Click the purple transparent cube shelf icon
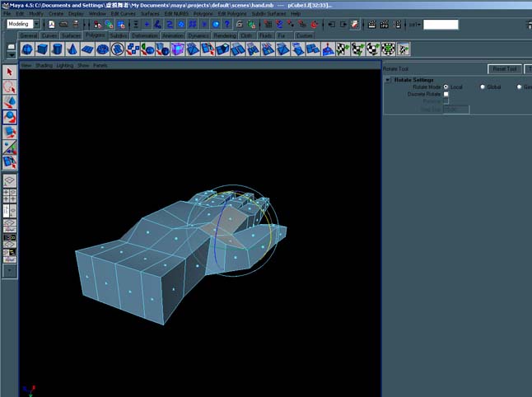 pos(177,49)
